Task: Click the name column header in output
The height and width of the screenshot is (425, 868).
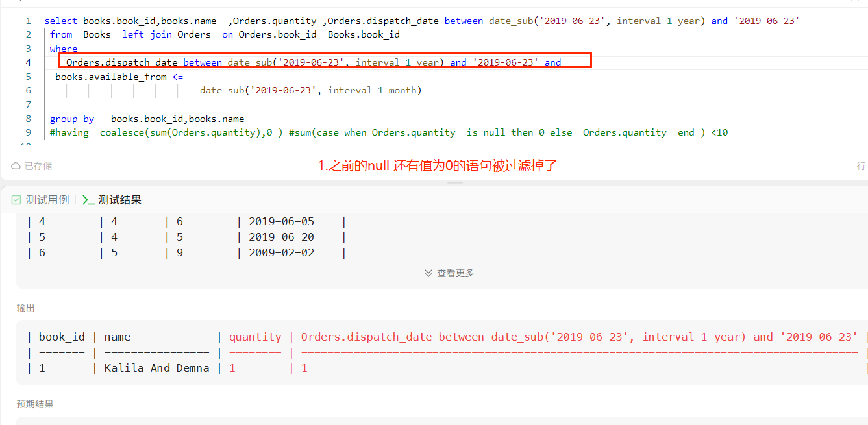Action: pos(118,337)
